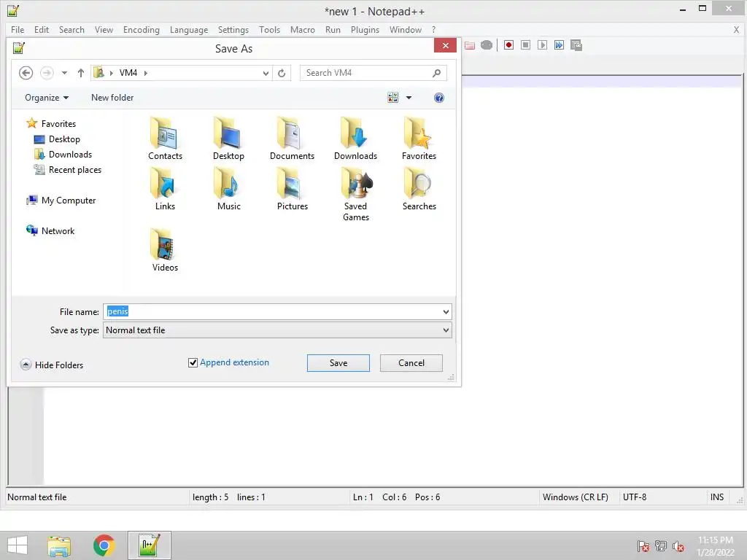Screen dimensions: 747x560
Task: Select Network in navigation pane
Action: tap(50, 230)
